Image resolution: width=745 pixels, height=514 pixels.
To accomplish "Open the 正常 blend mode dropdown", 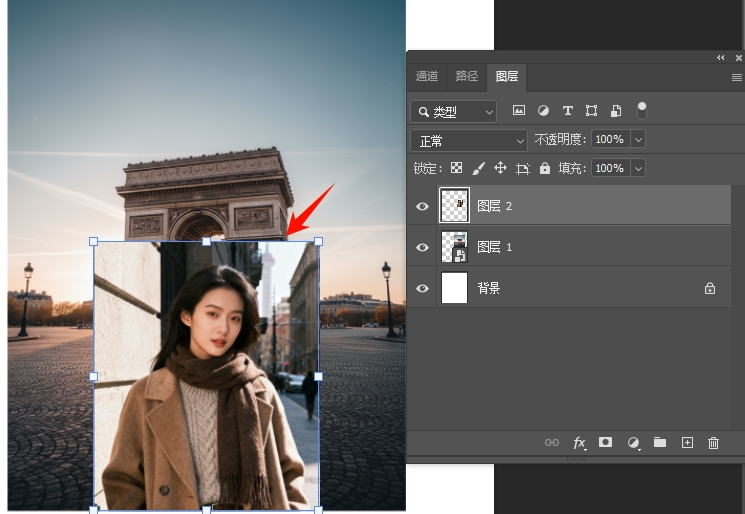I will pos(468,140).
